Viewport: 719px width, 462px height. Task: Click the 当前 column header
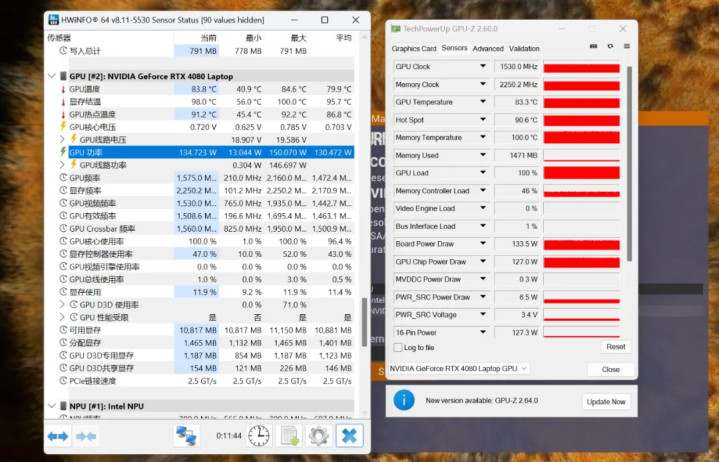point(208,38)
